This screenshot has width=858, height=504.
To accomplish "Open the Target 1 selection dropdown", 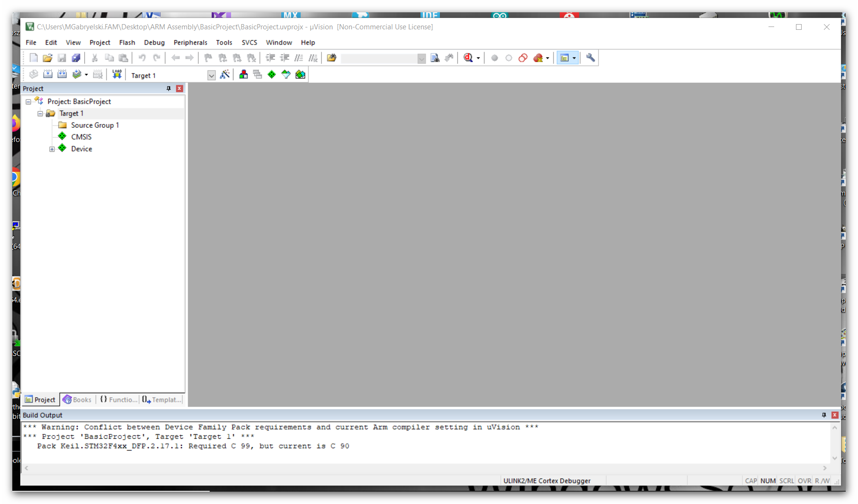I will (212, 75).
